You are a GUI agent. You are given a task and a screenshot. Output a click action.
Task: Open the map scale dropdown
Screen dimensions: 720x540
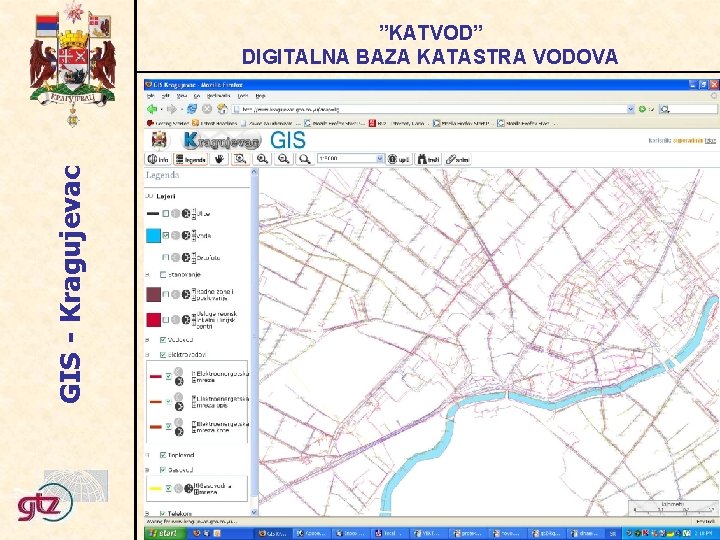click(380, 159)
